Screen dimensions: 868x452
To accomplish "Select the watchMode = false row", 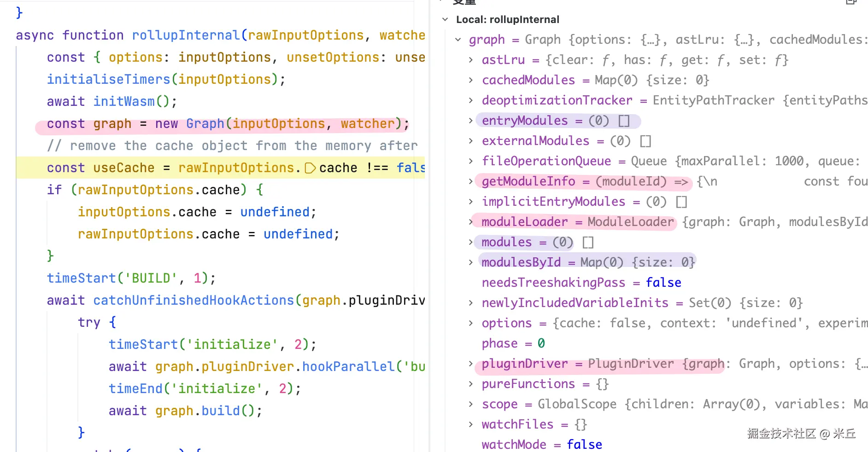I will 542,445.
